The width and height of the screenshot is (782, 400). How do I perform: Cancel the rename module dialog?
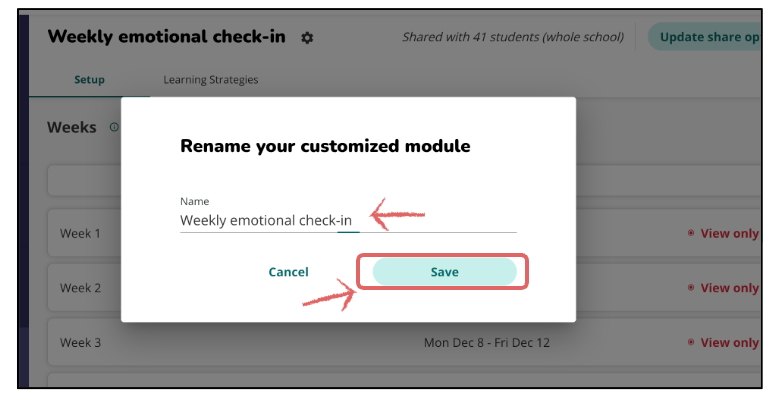288,272
